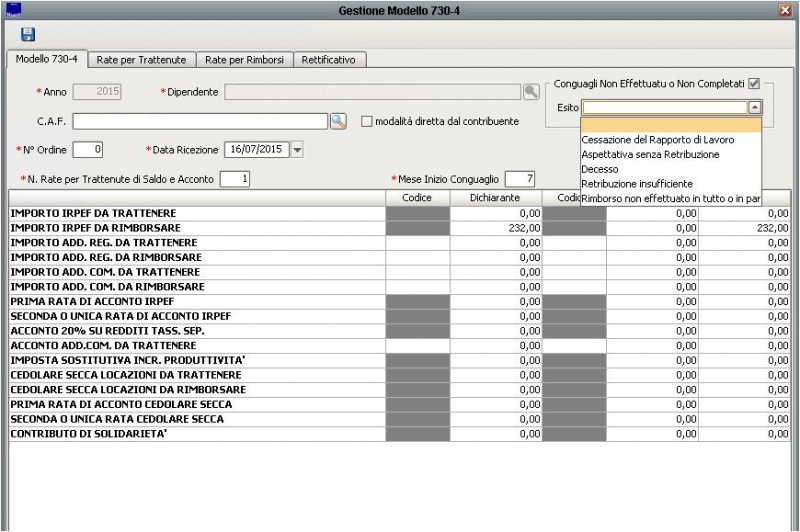
Task: Click the search icon next to Dipendente field
Action: [x=531, y=92]
